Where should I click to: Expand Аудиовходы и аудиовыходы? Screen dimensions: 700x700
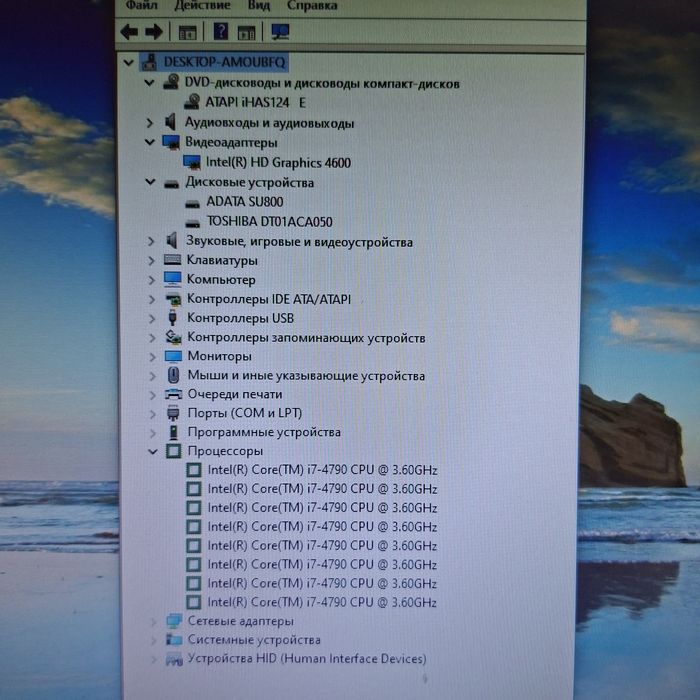[x=150, y=123]
